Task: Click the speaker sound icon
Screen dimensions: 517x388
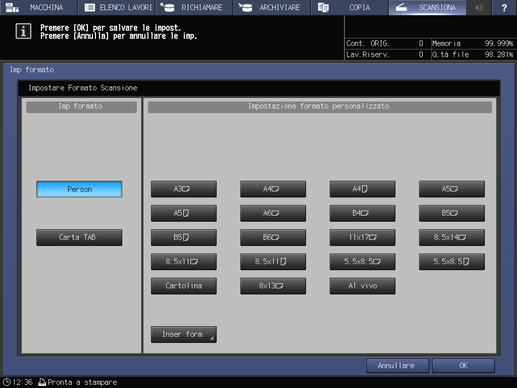Action: (479, 7)
